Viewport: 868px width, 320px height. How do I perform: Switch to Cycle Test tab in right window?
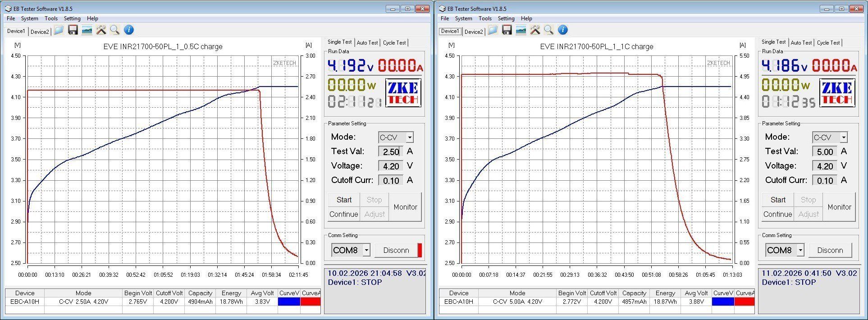[x=828, y=43]
